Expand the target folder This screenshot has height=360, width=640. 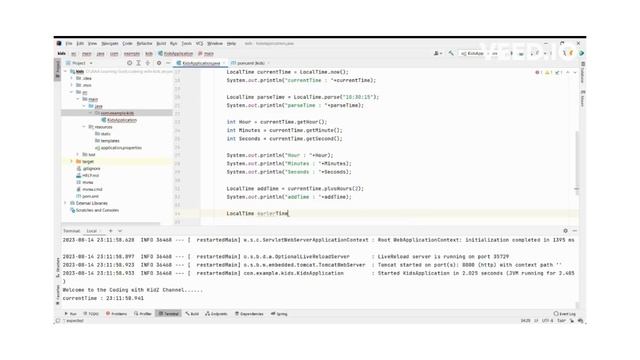[72, 162]
